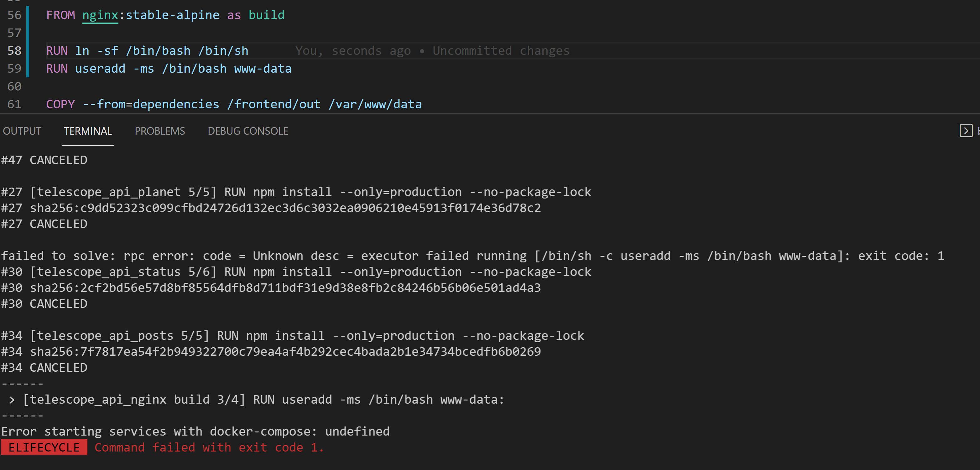Viewport: 980px width, 470px height.
Task: Select the ELIFECYCLE error badge
Action: click(43, 447)
